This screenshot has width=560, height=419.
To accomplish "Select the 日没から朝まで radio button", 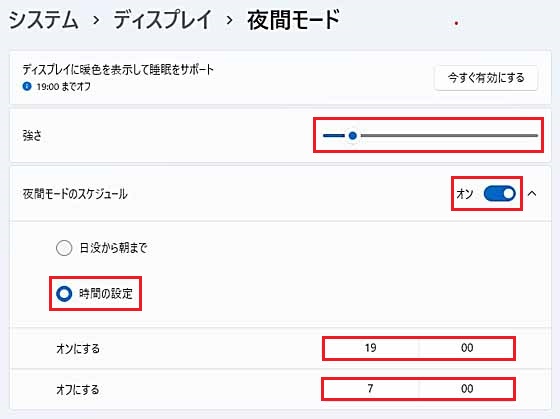I will click(x=64, y=248).
